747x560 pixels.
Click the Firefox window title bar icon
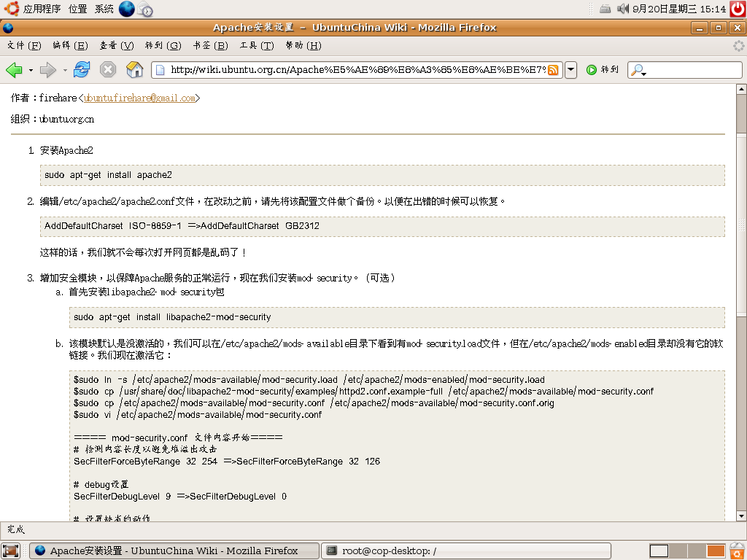click(x=7, y=28)
